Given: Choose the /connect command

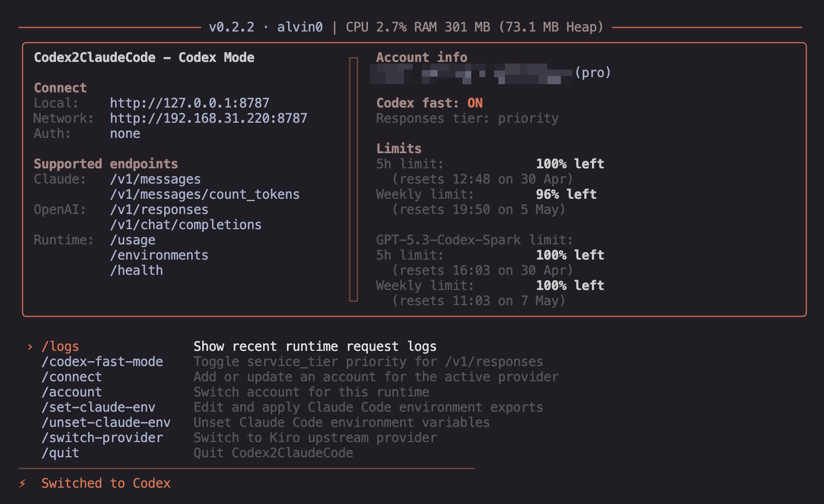Looking at the screenshot, I should 72,377.
